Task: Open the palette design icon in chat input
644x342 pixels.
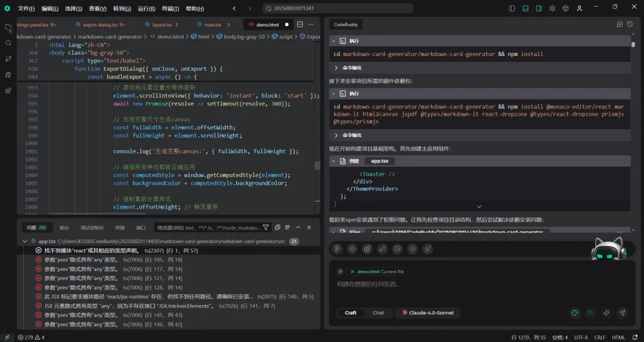Action: click(575, 313)
